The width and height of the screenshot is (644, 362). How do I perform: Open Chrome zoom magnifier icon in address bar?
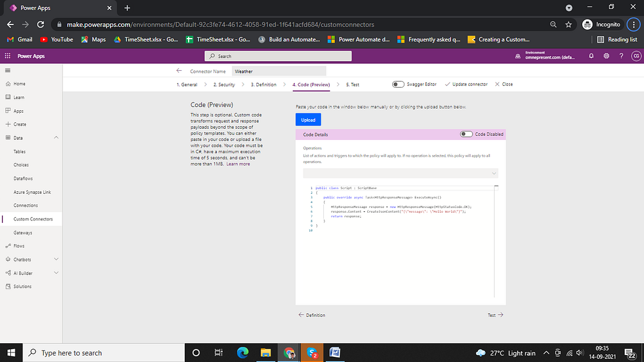[553, 24]
